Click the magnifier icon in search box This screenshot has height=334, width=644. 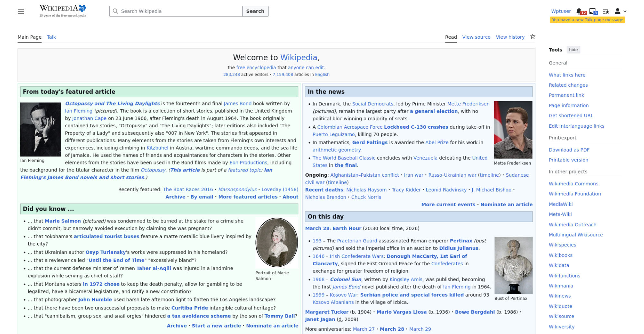[x=115, y=11]
